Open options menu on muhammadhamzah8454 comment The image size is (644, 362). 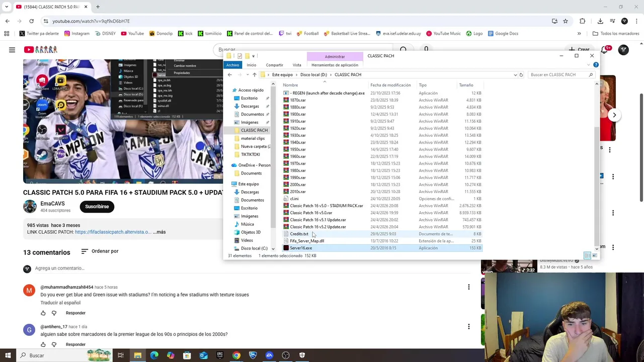click(468, 287)
